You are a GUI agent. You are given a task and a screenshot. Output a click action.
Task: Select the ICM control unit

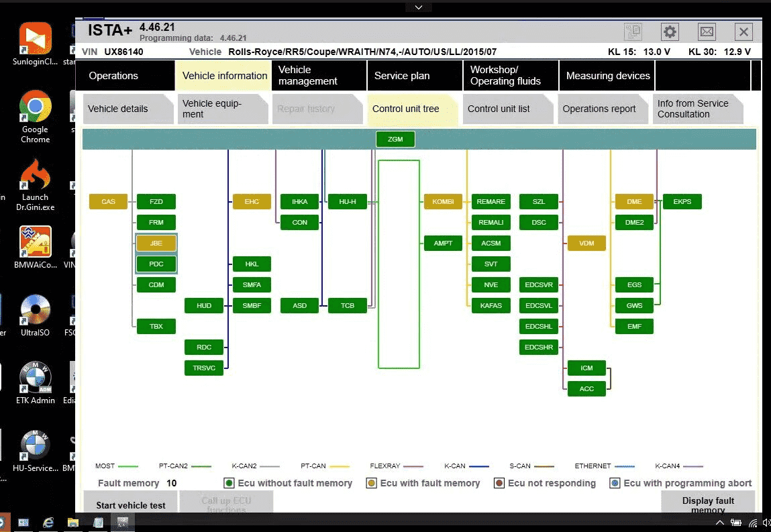click(586, 368)
